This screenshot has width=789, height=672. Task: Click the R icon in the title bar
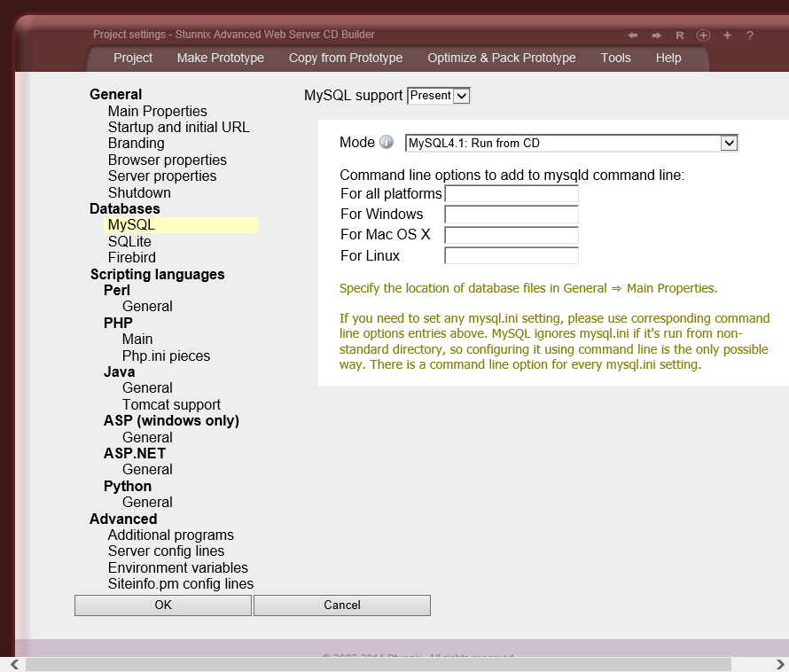coord(679,35)
